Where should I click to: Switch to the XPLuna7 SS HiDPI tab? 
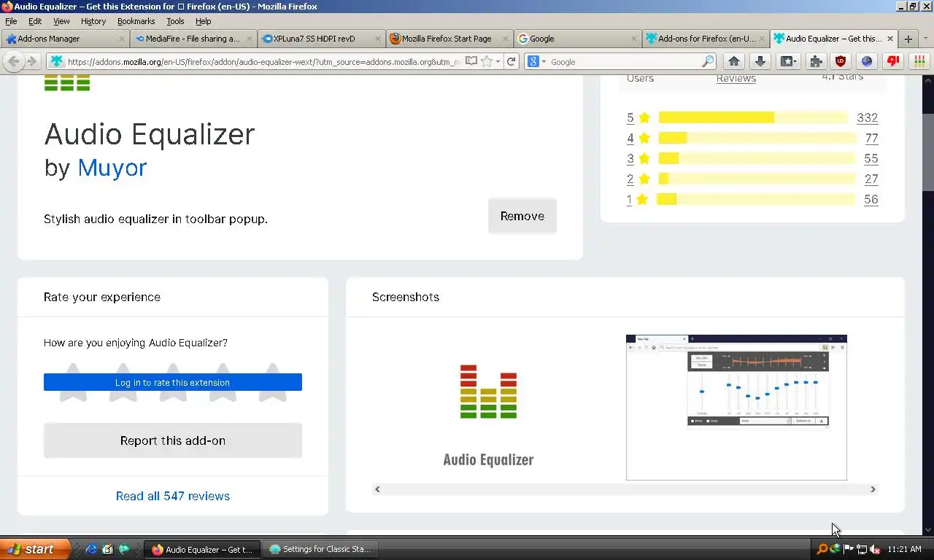click(x=321, y=39)
